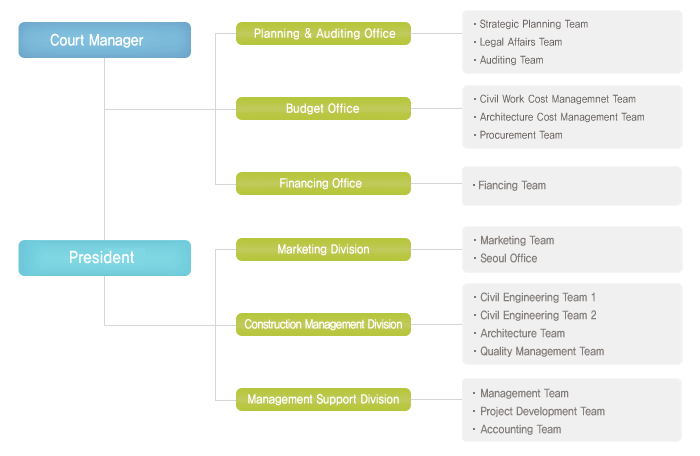Viewport: 700px width, 456px height.
Task: Select the Management Support Division node
Action: pos(323,400)
